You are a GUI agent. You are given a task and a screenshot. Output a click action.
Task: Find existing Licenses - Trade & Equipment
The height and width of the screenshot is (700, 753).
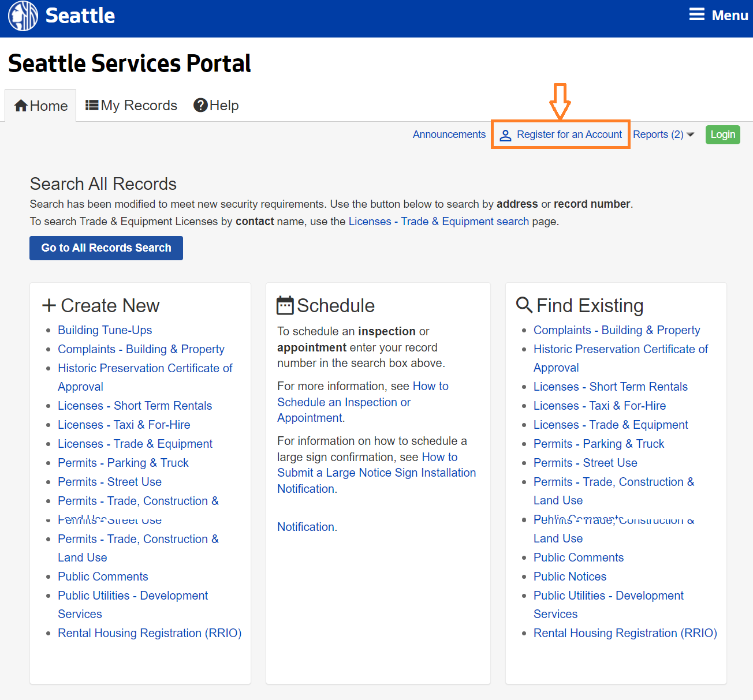pyautogui.click(x=611, y=425)
